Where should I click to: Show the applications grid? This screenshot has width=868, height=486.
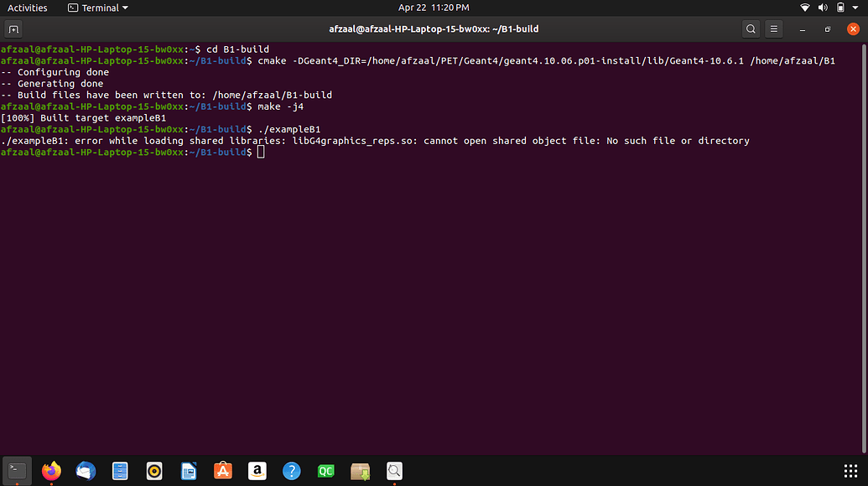click(x=850, y=471)
